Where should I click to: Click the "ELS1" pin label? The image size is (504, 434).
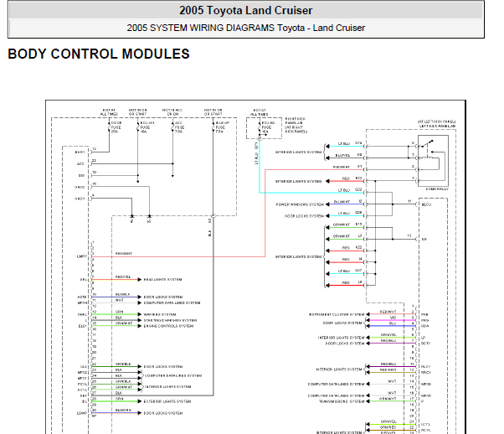click(82, 326)
